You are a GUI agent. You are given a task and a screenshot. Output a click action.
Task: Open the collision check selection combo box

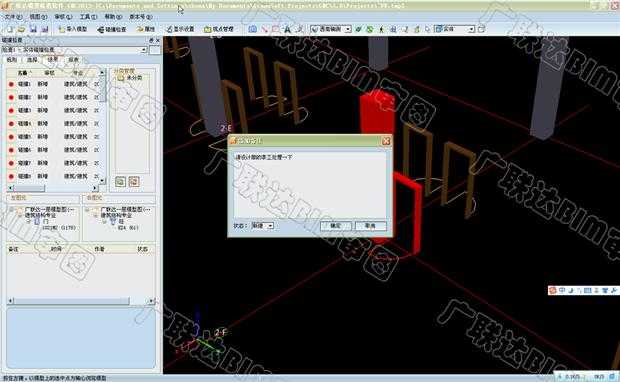tap(74, 50)
